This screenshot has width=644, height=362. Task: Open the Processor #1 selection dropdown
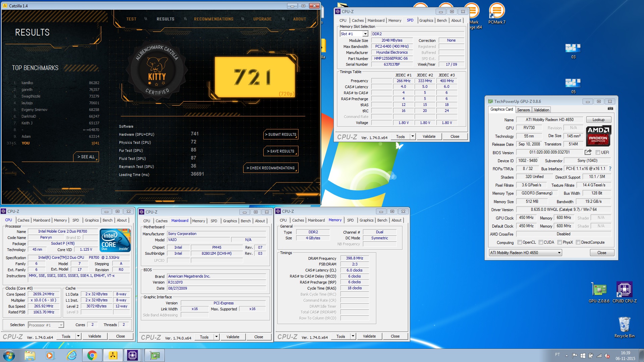click(x=46, y=325)
